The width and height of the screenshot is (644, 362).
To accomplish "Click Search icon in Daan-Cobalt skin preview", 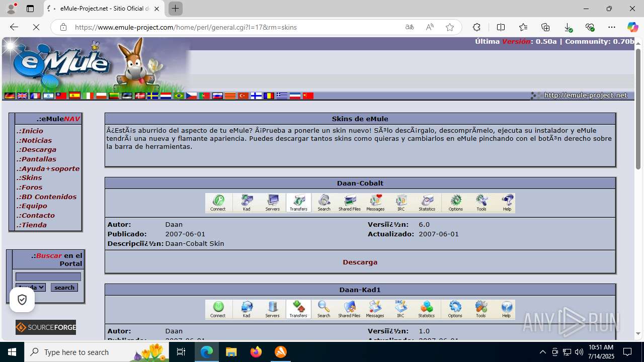I will (x=324, y=203).
